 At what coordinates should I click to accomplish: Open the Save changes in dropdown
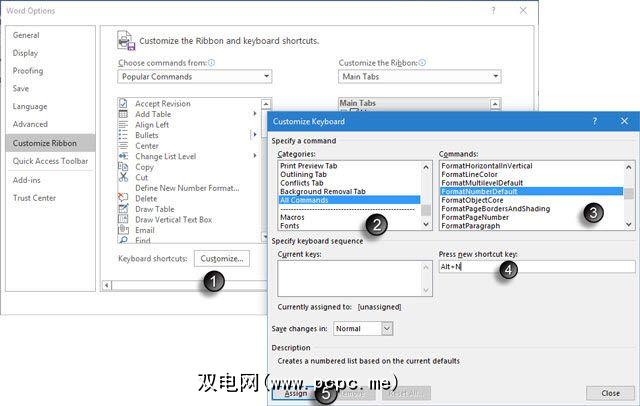point(387,328)
